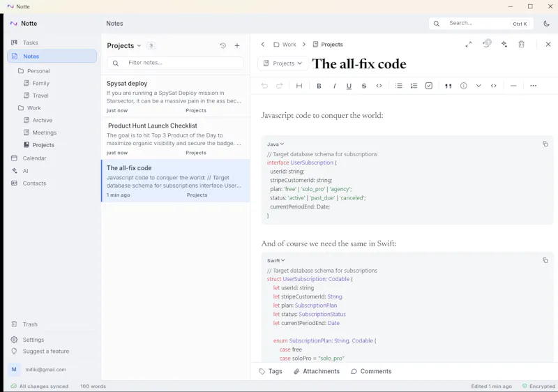The image size is (558, 392).
Task: Close the note editor panel
Action: (548, 44)
